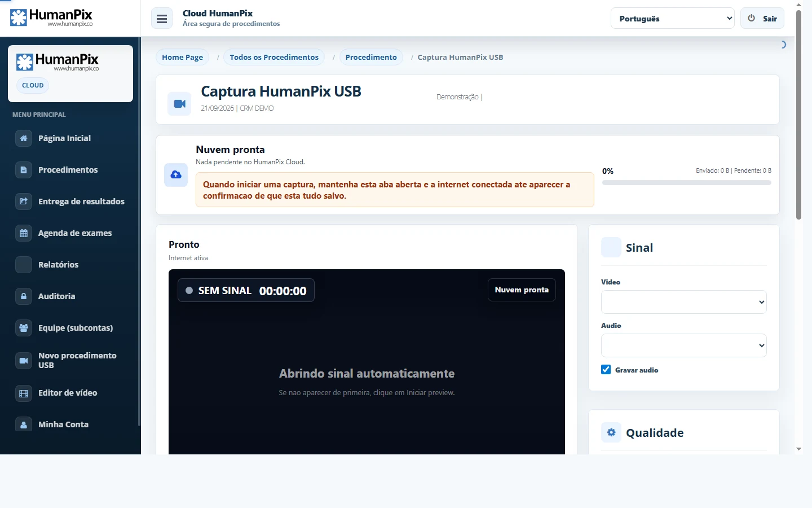Click the Nuvem pronta badge on the preview

click(x=522, y=290)
